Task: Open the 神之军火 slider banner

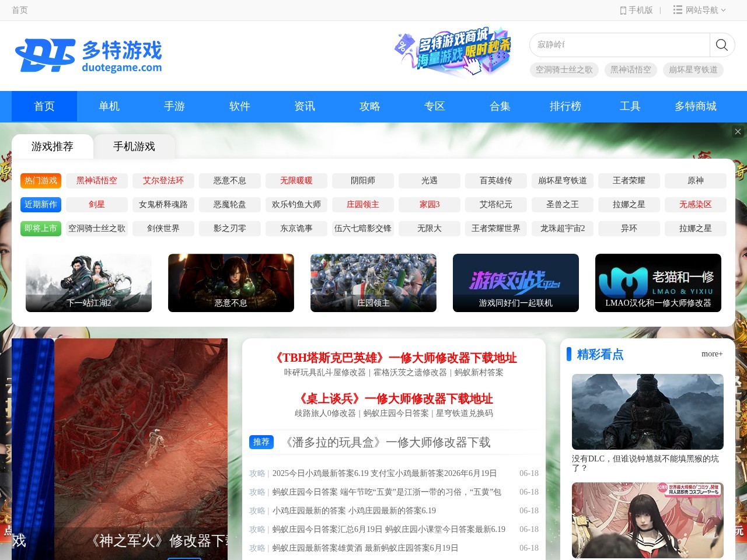Action: tap(141, 449)
